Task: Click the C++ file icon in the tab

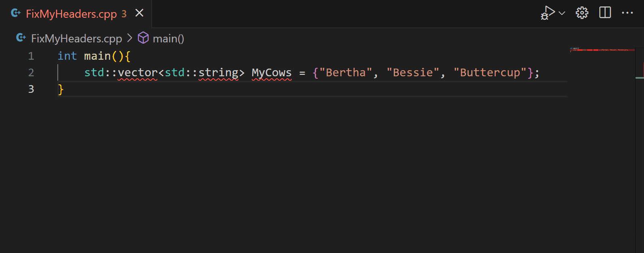Action: pos(15,13)
